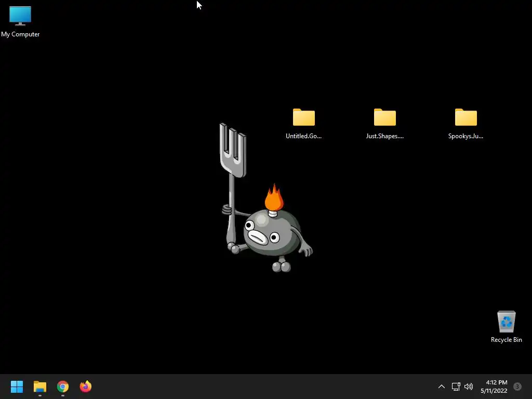Show hidden system tray icons
Image resolution: width=532 pixels, height=399 pixels.
point(442,387)
